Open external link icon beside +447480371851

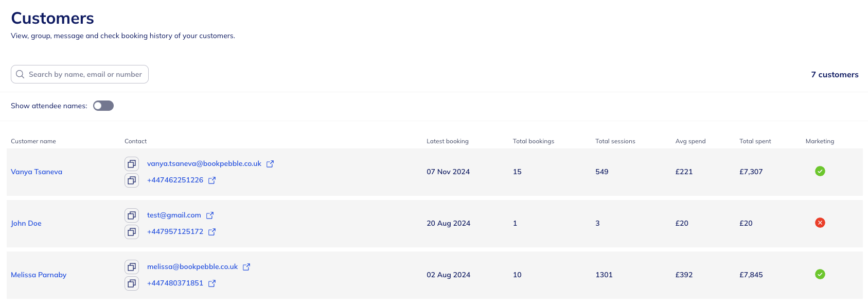coord(212,283)
